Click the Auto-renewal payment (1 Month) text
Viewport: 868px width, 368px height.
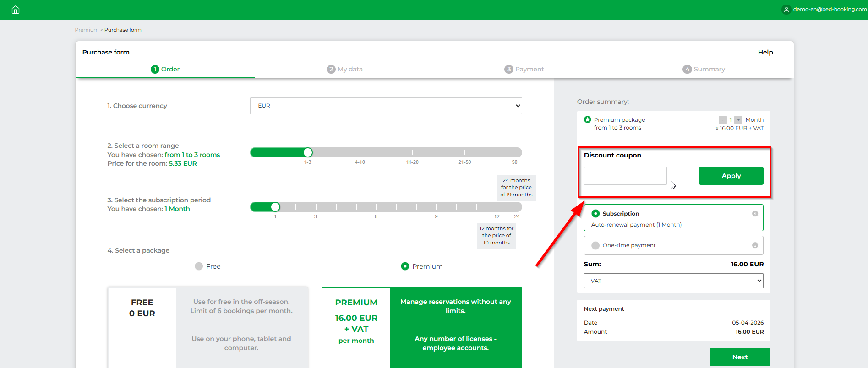636,225
